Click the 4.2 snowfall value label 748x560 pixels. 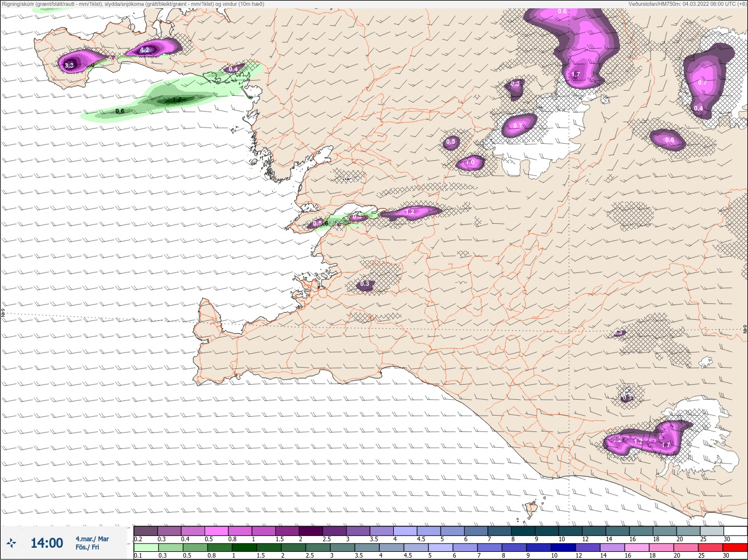145,50
